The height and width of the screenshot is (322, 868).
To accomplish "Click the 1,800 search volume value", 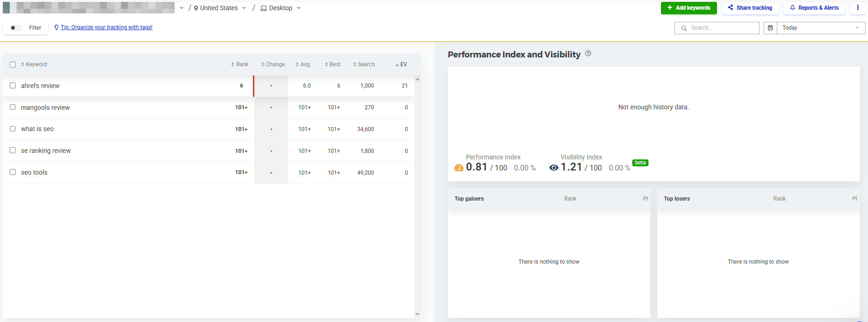I will point(367,151).
